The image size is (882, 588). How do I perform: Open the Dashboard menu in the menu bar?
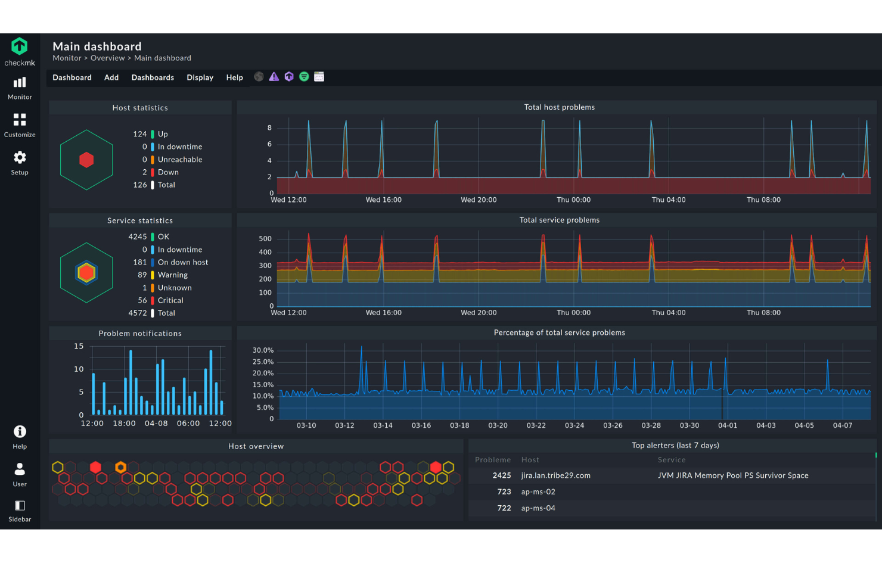(72, 77)
